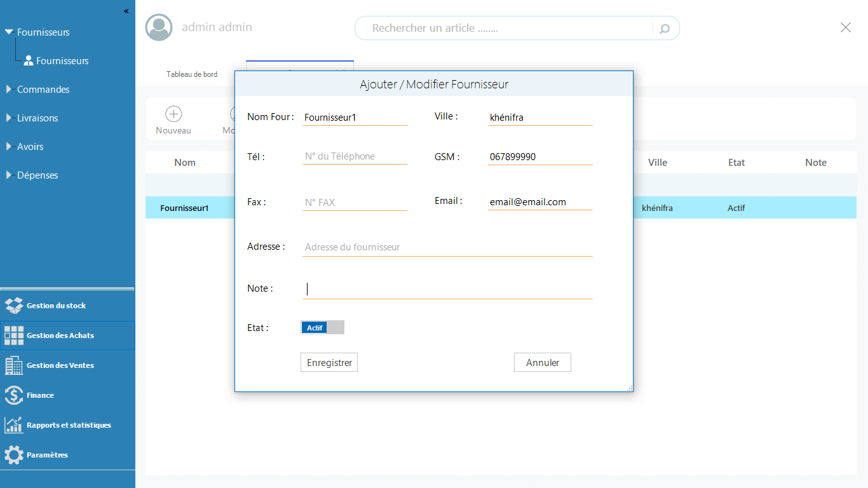
Task: Open Paramètres gear icon
Action: tap(14, 455)
